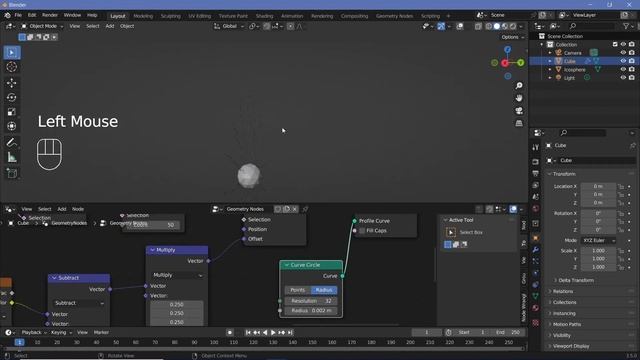The width and height of the screenshot is (640, 360).
Task: Select the Cursor tool
Action: click(x=11, y=67)
